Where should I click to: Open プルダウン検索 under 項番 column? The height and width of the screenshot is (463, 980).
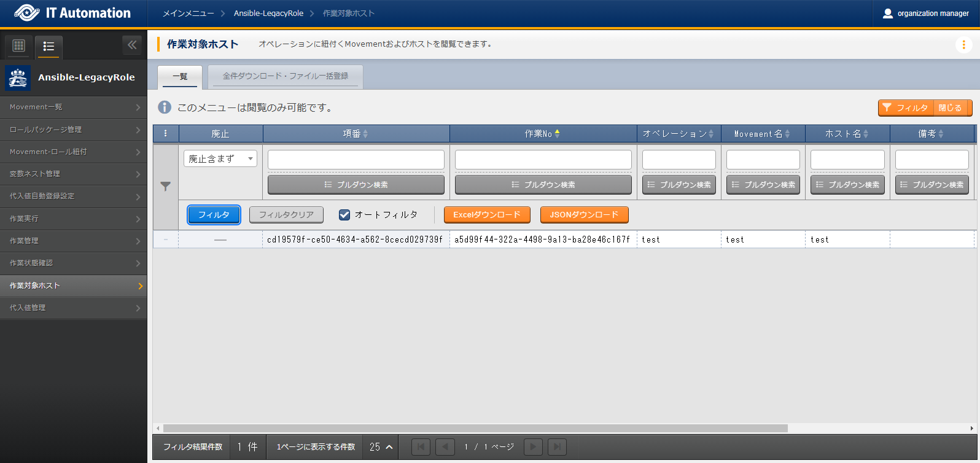356,185
